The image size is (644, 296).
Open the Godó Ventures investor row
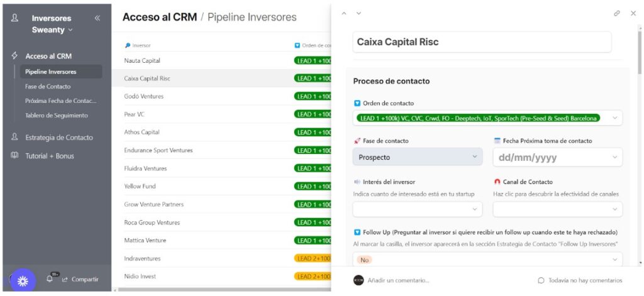click(144, 96)
